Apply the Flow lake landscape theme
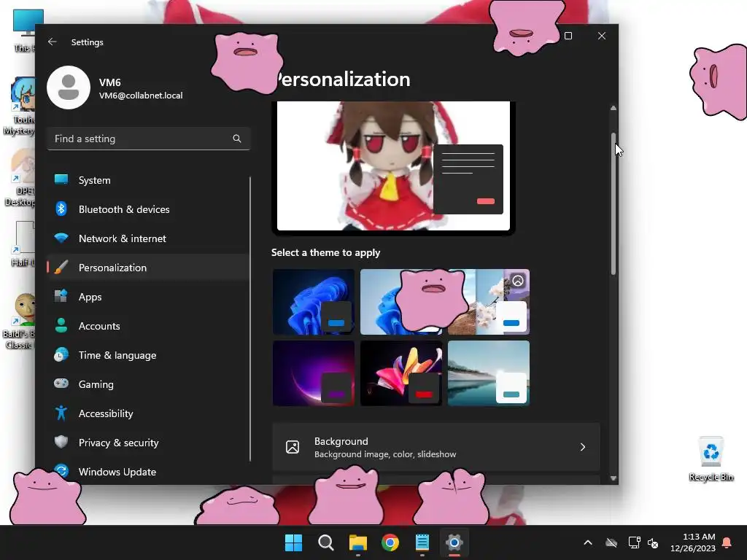This screenshot has width=747, height=560. coord(489,373)
